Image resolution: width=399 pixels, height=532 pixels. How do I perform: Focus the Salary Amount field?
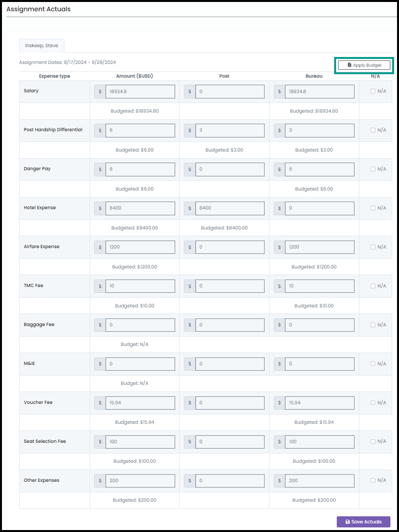pos(141,91)
